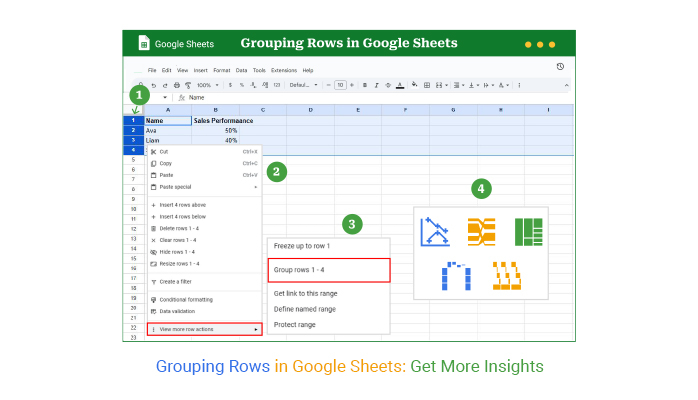Choose Insert 4 rows above

pyautogui.click(x=204, y=205)
